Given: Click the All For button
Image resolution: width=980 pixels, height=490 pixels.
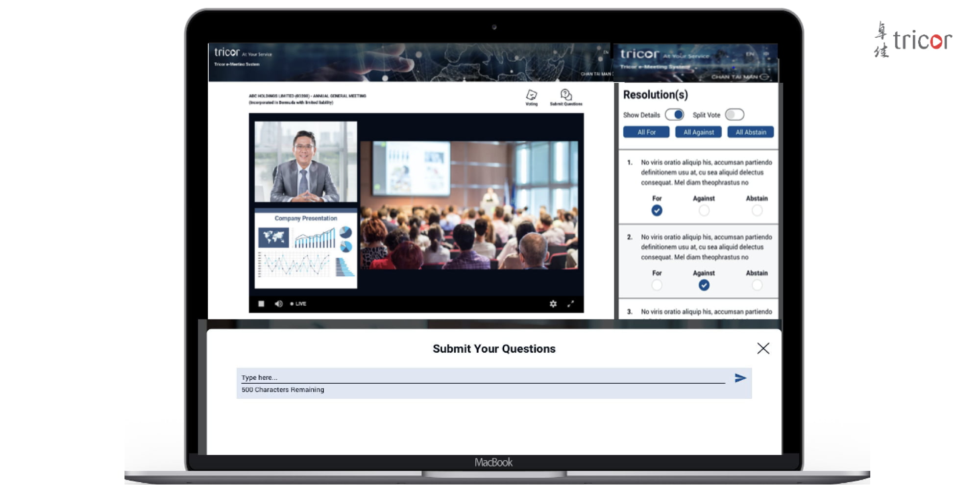Looking at the screenshot, I should (646, 132).
